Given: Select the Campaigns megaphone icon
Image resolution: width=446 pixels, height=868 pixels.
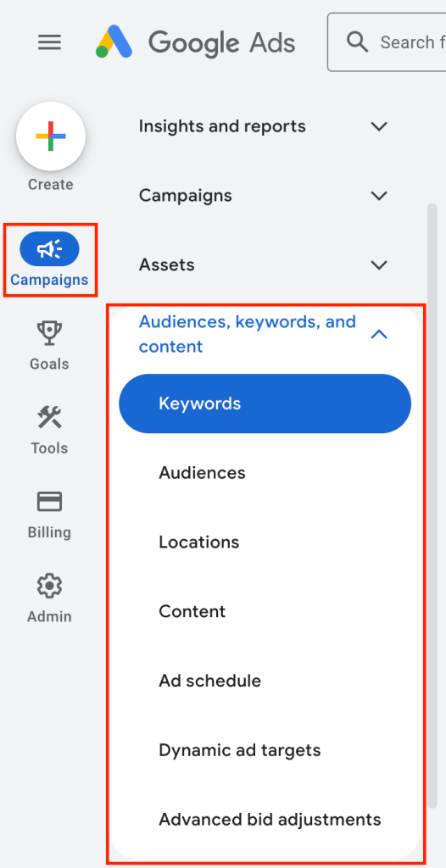Looking at the screenshot, I should coord(50,249).
